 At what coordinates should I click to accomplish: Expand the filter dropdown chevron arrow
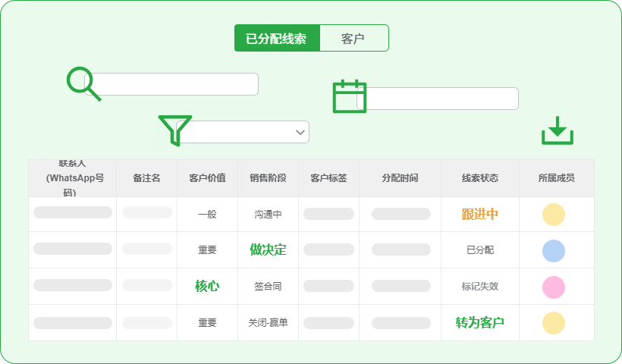pos(300,132)
